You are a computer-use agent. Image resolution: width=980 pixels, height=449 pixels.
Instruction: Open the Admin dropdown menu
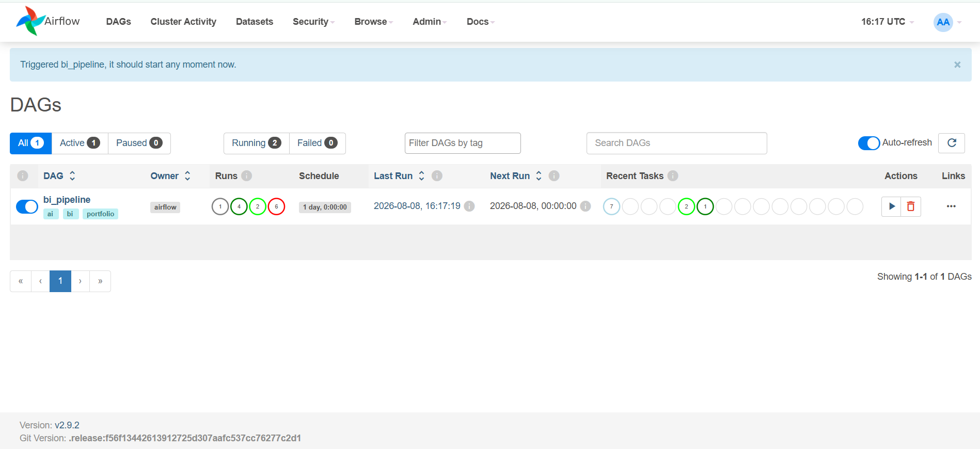click(x=430, y=22)
